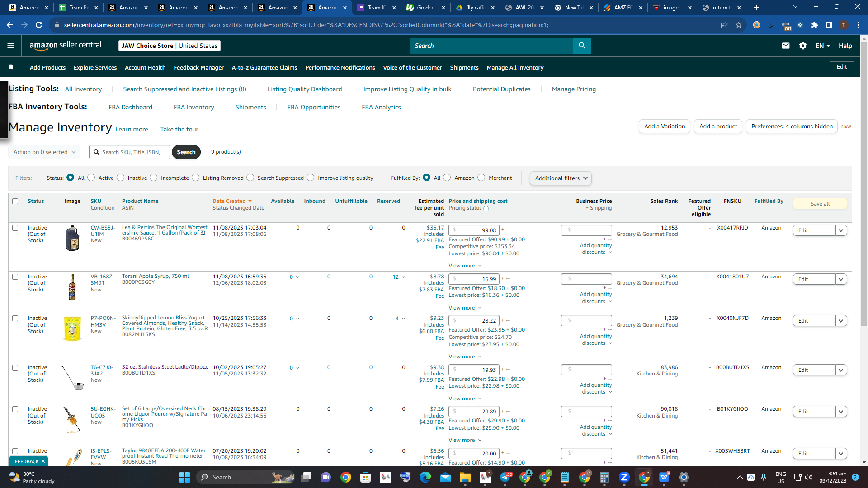868x488 pixels.
Task: Go back with the browser back arrow
Action: pyautogui.click(x=10, y=25)
